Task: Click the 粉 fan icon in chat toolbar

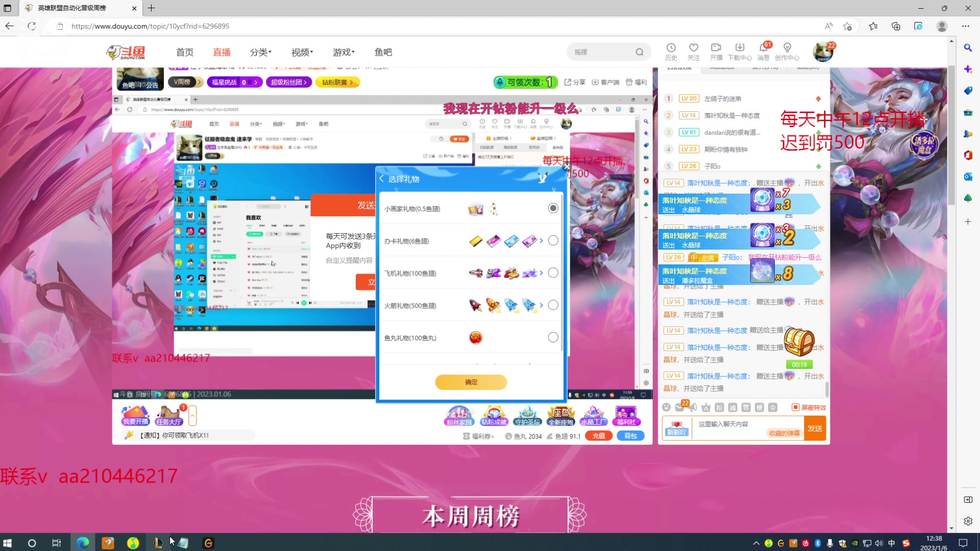Action: pos(719,407)
